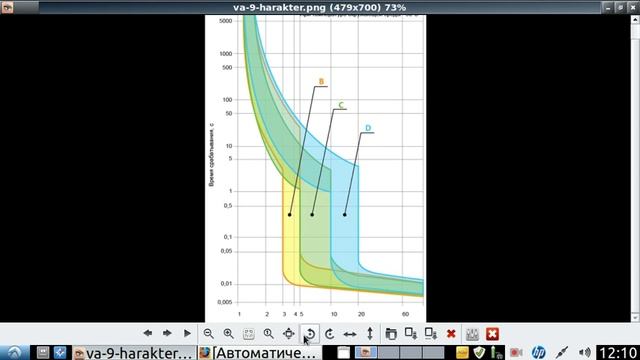The height and width of the screenshot is (360, 640).
Task: Click scrollbar up arrow
Action: (635, 19)
